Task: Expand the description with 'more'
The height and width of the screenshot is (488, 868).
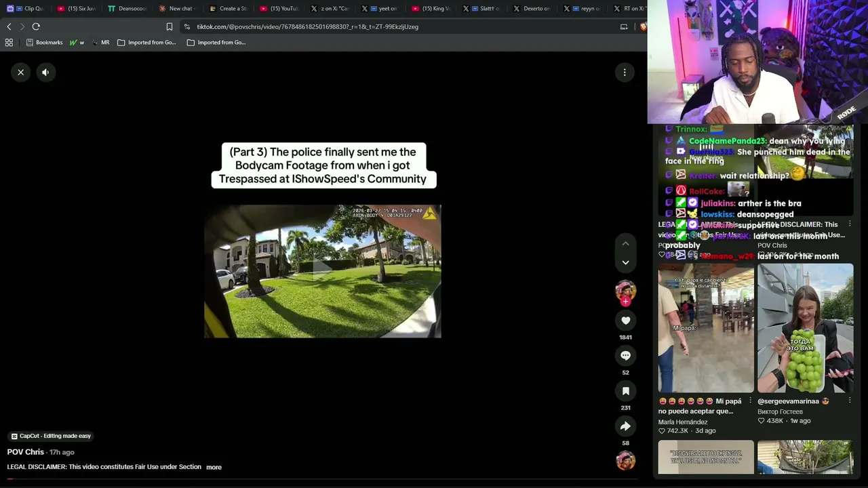Action: coord(214,467)
